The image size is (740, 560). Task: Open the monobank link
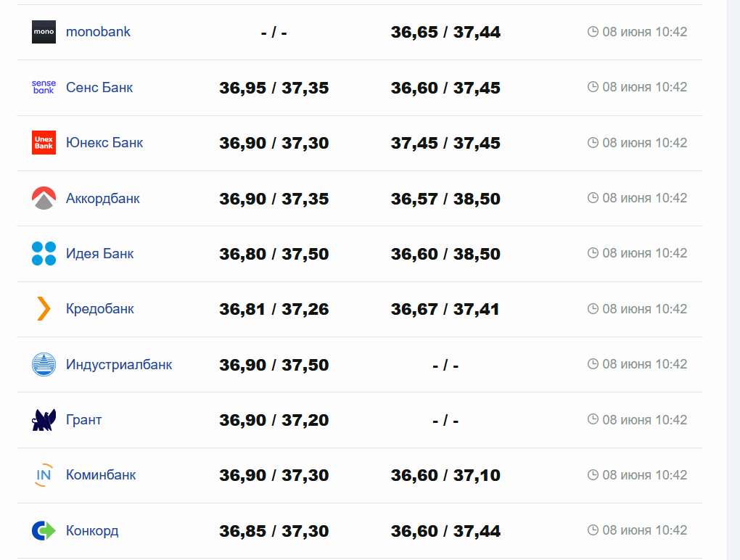click(98, 32)
